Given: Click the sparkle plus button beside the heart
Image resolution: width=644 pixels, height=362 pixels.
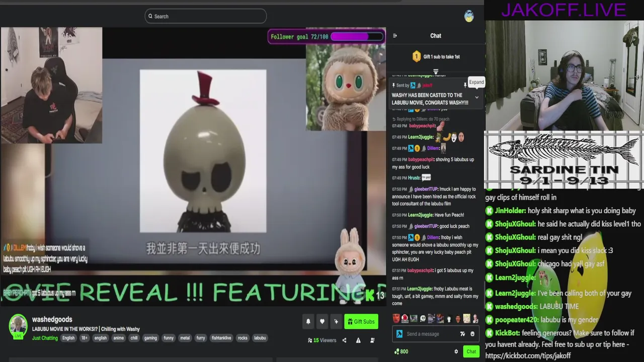Looking at the screenshot, I should click(x=336, y=322).
